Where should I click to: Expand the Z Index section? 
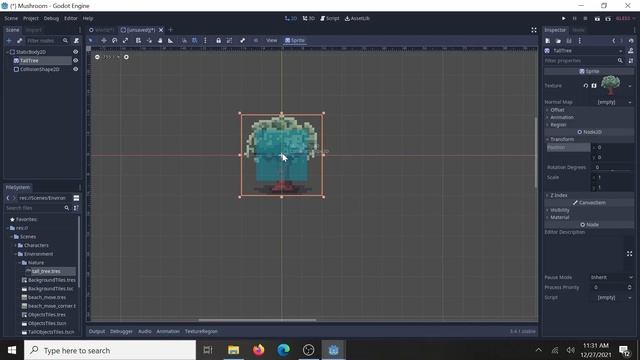coord(558,195)
